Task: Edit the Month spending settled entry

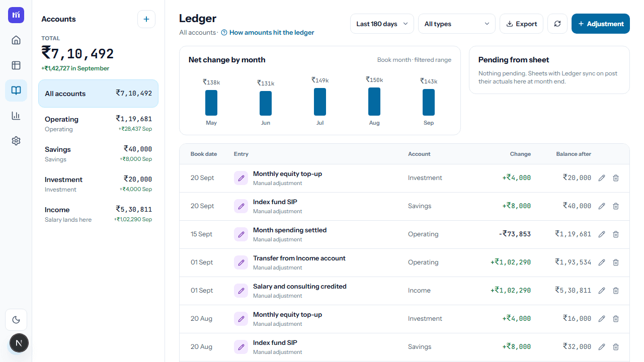Action: tap(602, 234)
